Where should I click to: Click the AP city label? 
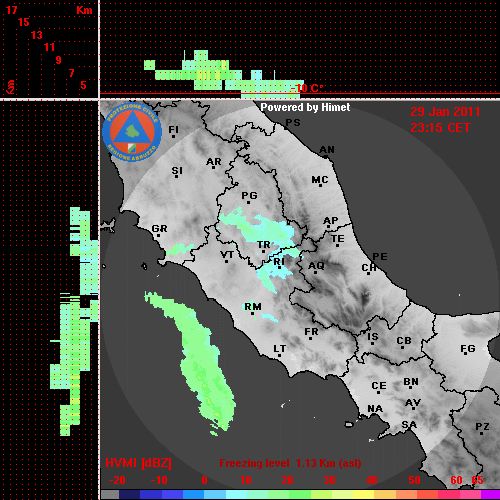click(331, 221)
